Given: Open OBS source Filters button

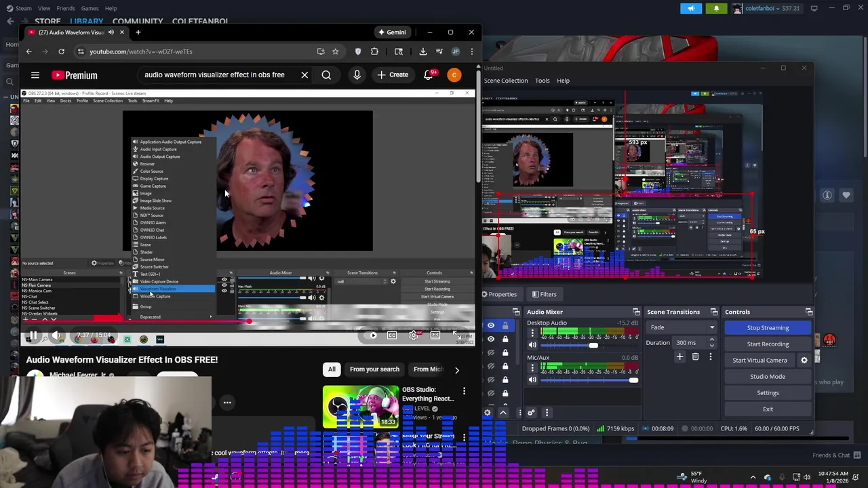Looking at the screenshot, I should point(544,294).
